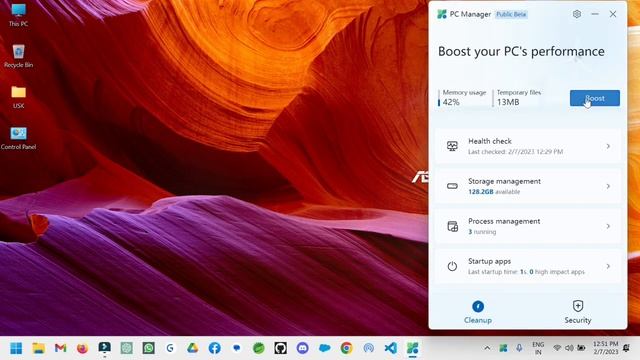The width and height of the screenshot is (640, 360).
Task: Click the microphone tray icon
Action: point(519,348)
